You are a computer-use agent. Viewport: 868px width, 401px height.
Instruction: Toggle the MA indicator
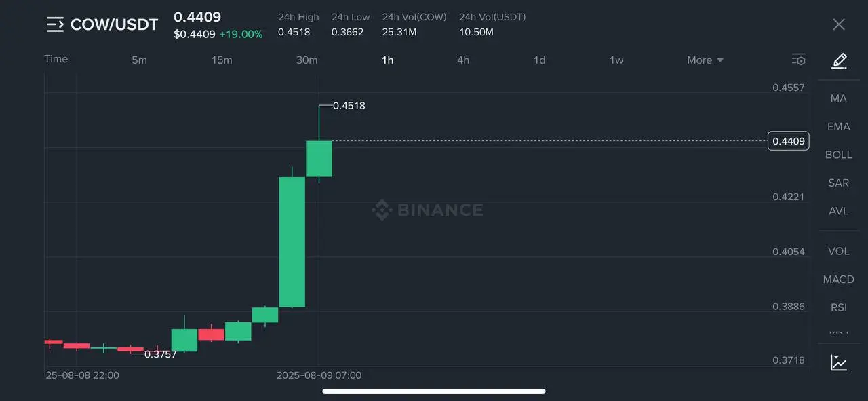click(839, 98)
